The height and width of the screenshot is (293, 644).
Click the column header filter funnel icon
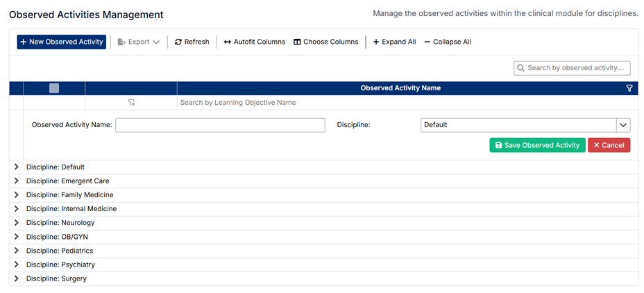(x=629, y=88)
